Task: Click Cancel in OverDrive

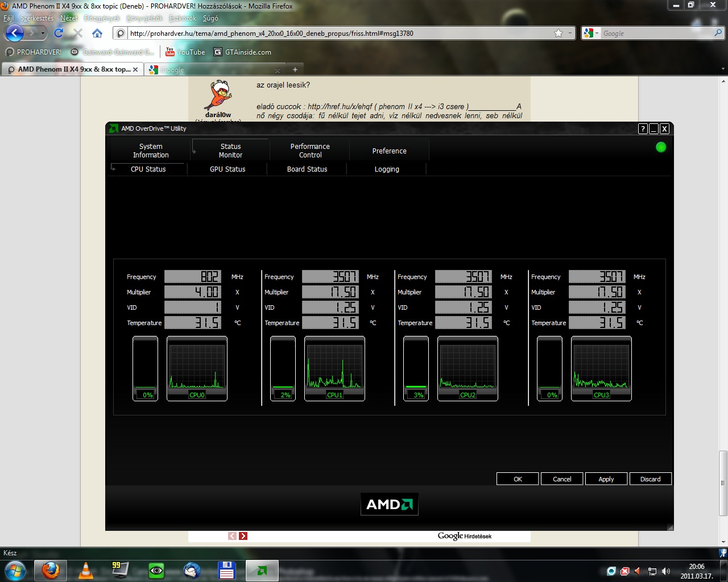Action: 562,479
